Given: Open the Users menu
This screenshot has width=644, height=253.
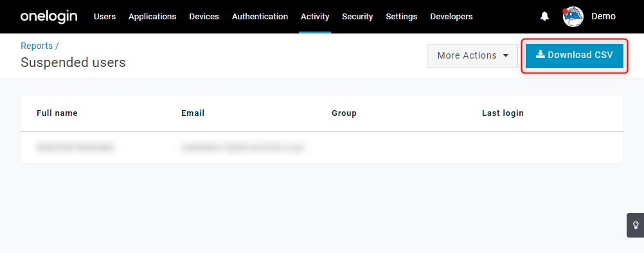Looking at the screenshot, I should pos(105,17).
